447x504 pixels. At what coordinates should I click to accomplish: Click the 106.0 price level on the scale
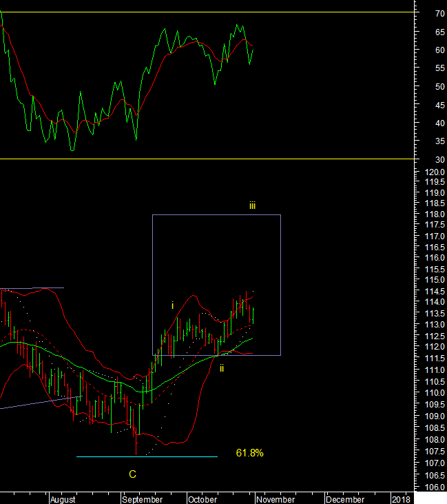435,487
